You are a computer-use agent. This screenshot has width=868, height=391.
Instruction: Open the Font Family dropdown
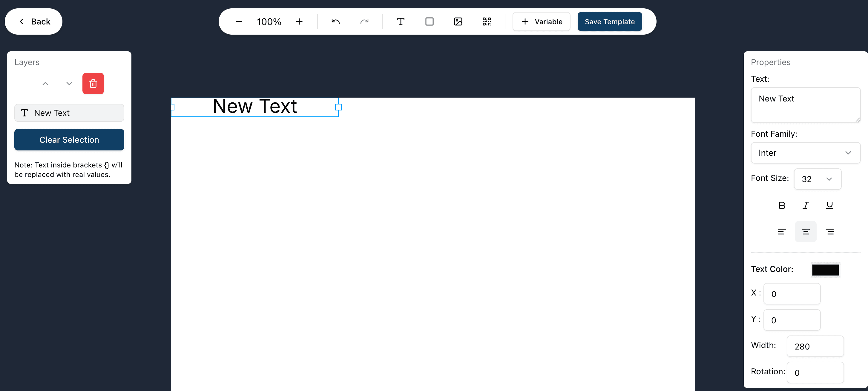tap(806, 153)
